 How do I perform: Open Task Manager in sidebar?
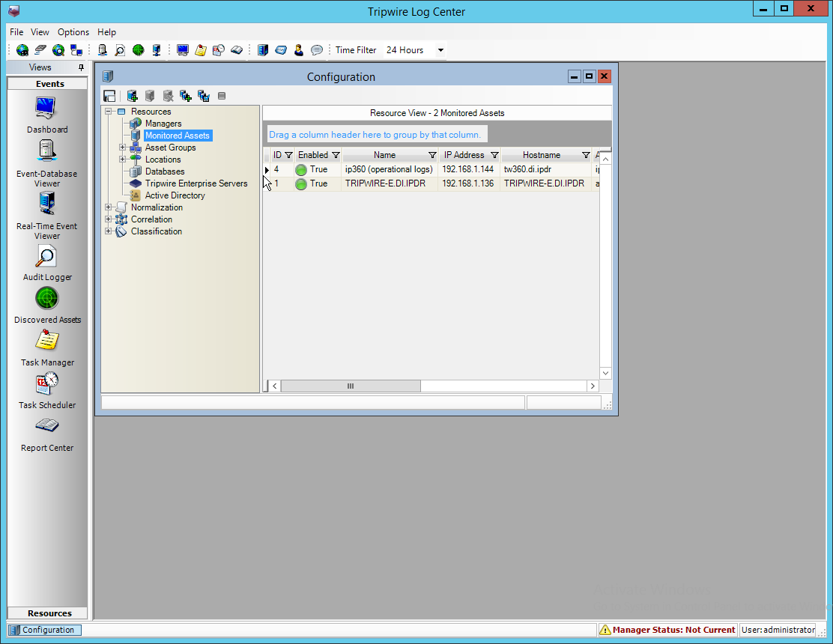[x=46, y=347]
